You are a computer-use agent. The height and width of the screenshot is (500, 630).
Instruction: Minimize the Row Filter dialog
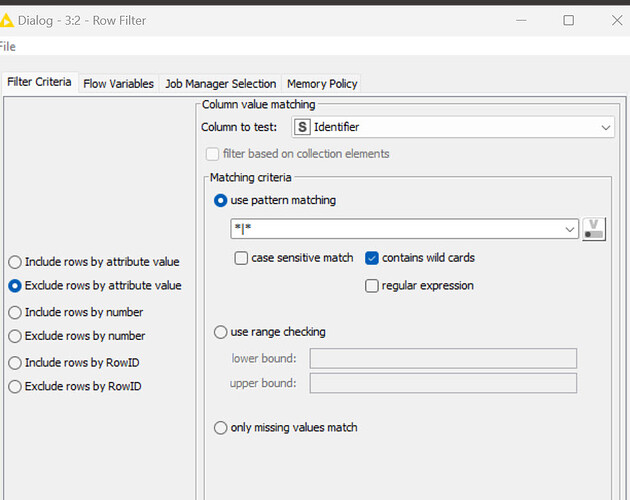click(x=521, y=20)
